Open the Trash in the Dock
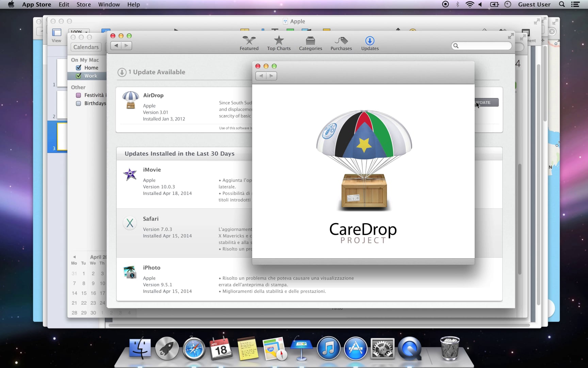588x368 pixels. pyautogui.click(x=450, y=348)
